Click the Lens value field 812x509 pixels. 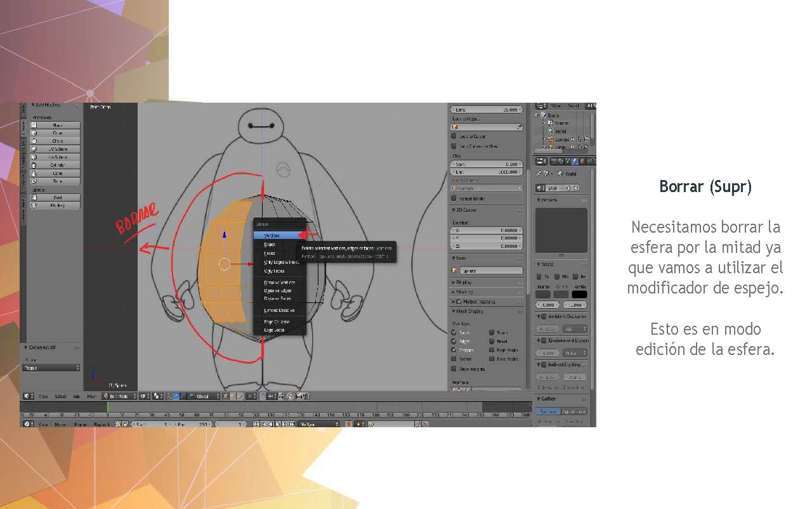click(x=487, y=110)
